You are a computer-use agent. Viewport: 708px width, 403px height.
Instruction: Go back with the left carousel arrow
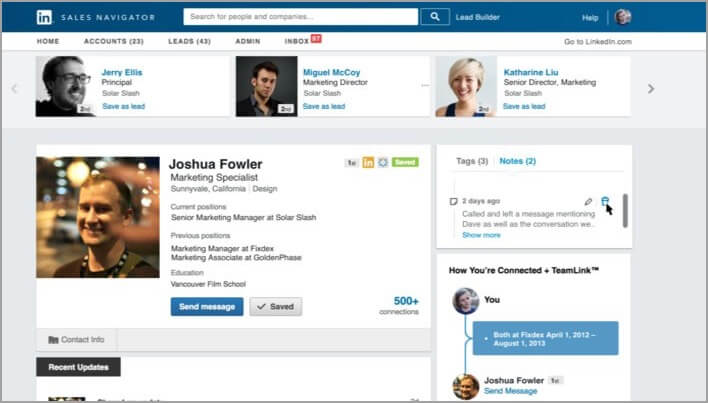(x=14, y=88)
